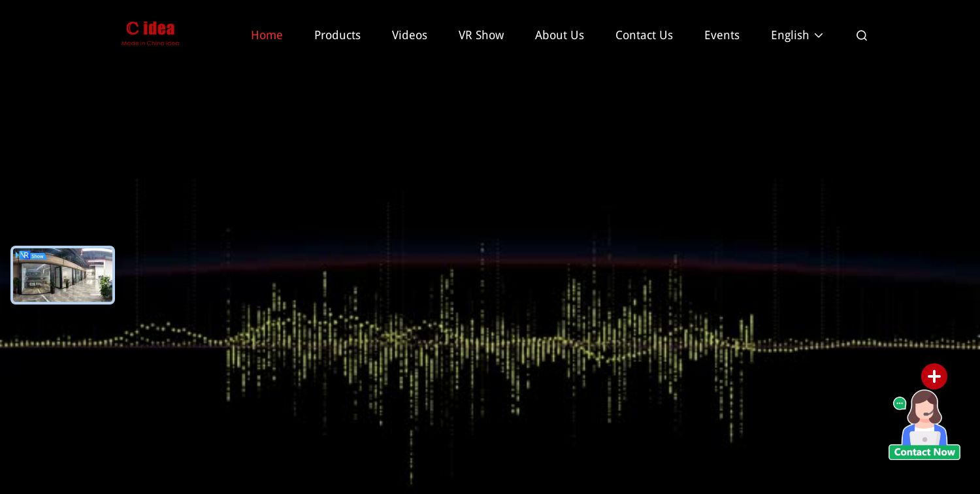Viewport: 980px width, 494px height.
Task: Expand the language chevron arrow
Action: [819, 36]
